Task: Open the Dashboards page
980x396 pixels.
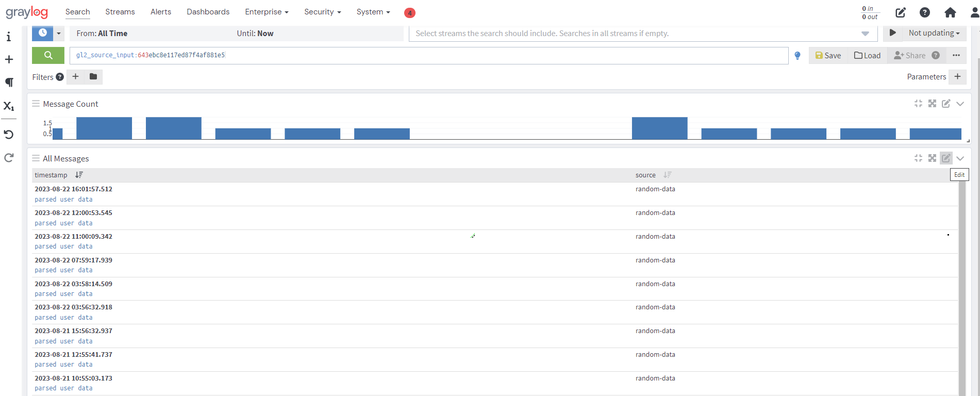Action: point(208,12)
